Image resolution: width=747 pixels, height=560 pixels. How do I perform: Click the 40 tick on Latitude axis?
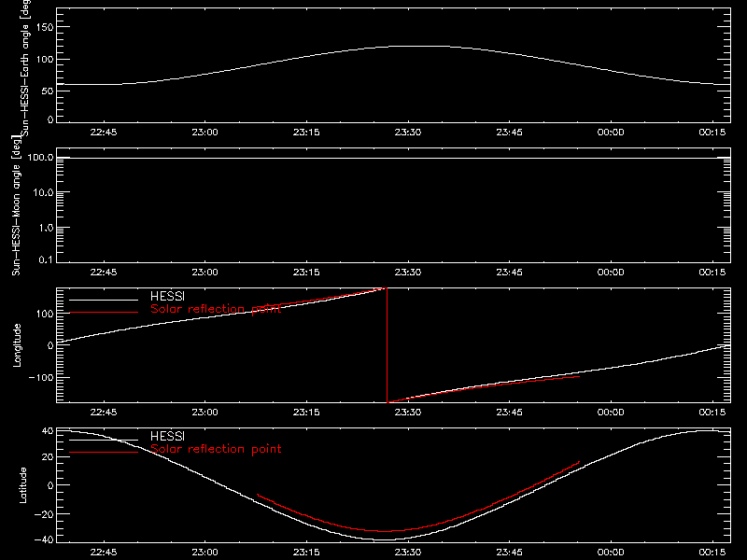click(x=48, y=431)
